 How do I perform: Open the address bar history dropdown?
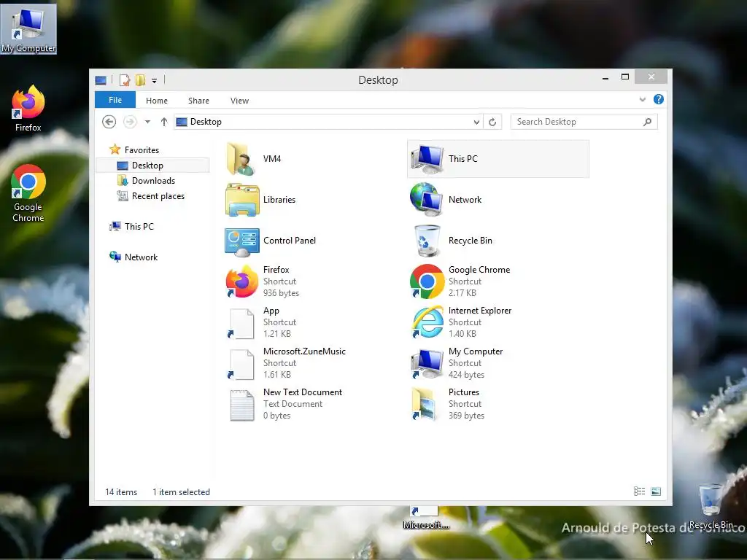point(476,122)
